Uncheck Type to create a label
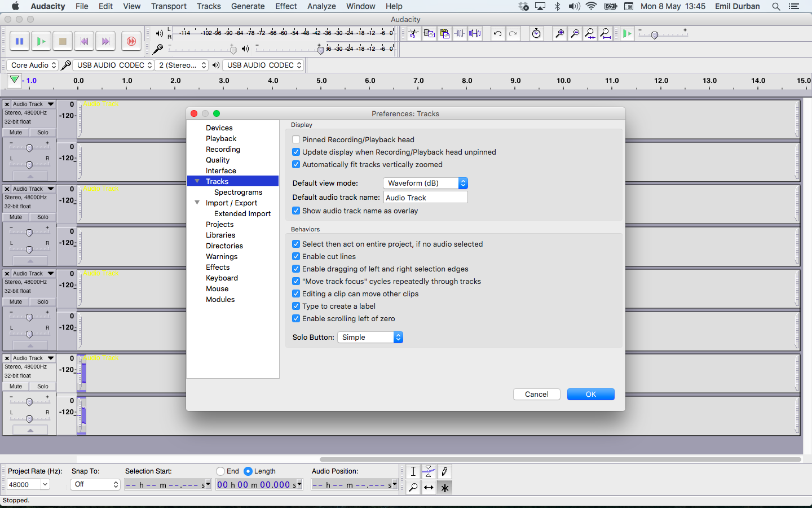 pos(296,306)
